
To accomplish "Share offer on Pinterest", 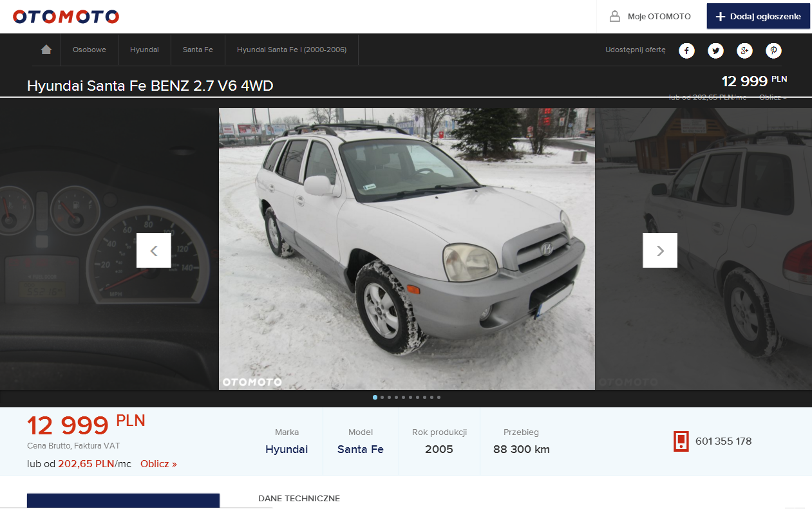I will [x=773, y=51].
